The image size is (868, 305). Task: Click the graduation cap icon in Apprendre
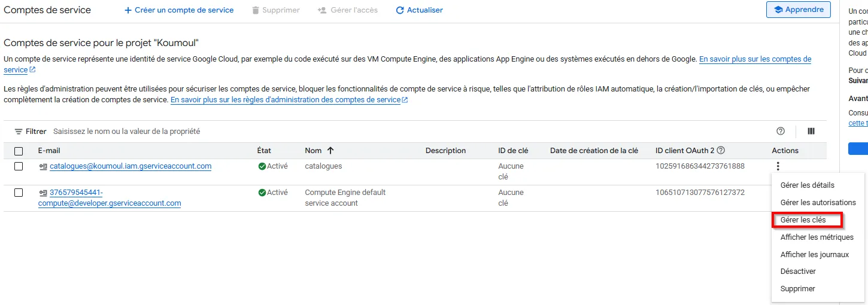pyautogui.click(x=778, y=10)
